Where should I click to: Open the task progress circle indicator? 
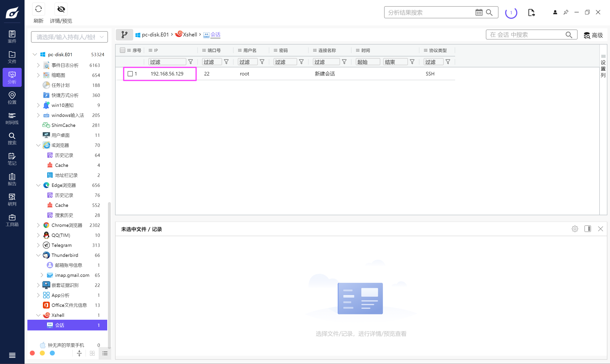click(x=511, y=13)
